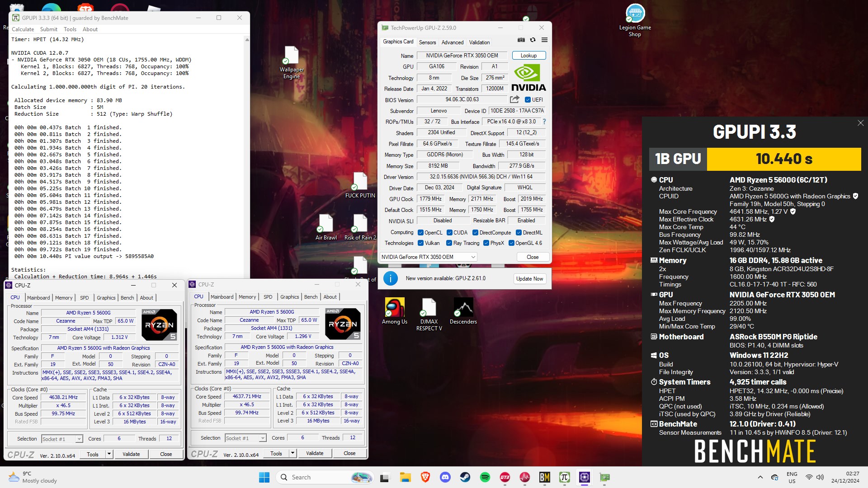Open Wallpaper Engine desktop shortcut

tap(292, 62)
